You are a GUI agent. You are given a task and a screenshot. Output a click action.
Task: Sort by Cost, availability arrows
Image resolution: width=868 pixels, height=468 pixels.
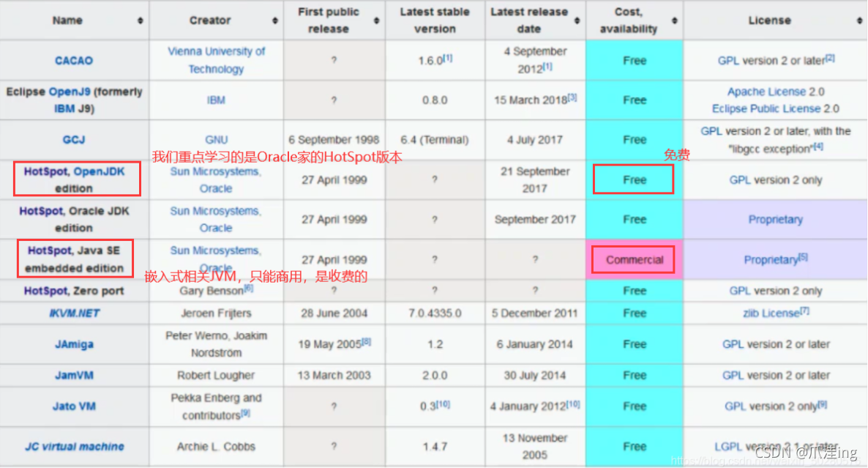point(674,21)
